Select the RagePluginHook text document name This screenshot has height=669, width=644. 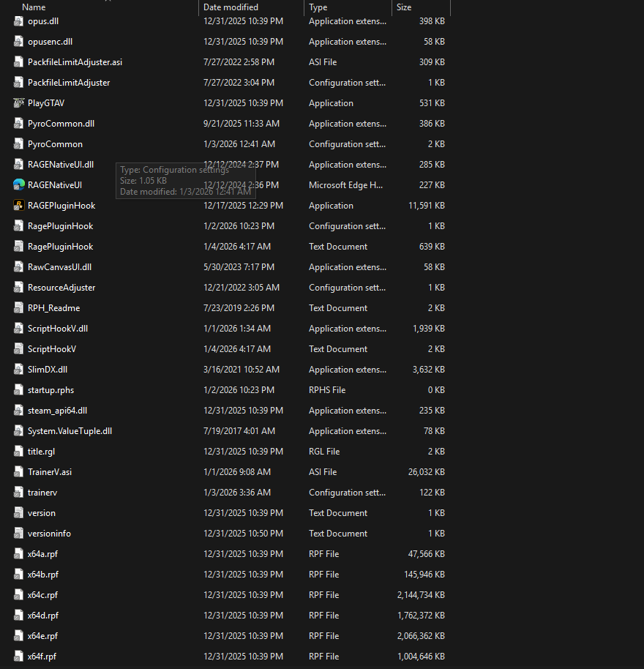click(x=60, y=246)
